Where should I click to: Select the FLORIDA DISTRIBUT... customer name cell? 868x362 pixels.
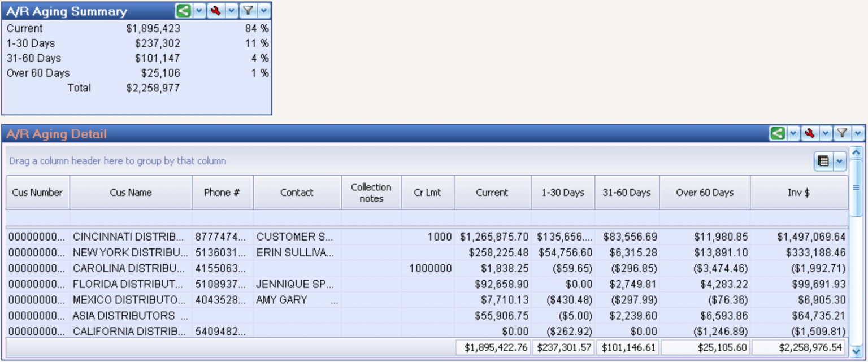point(128,285)
